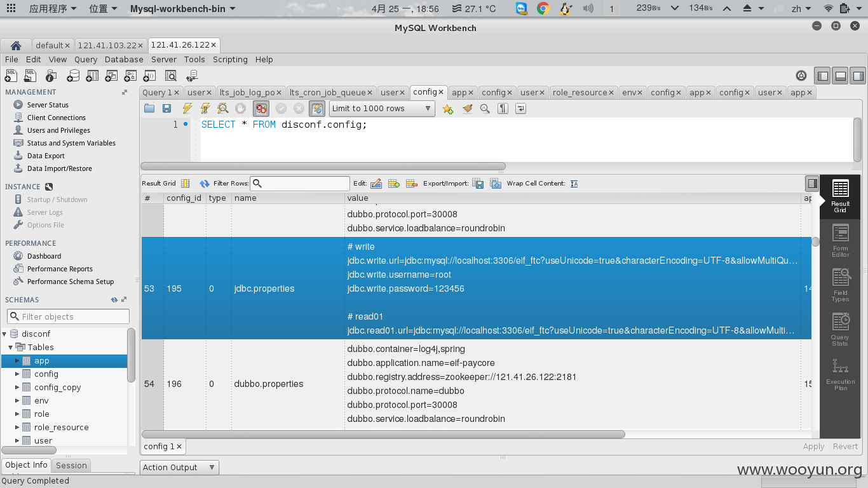The width and height of the screenshot is (868, 488).
Task: Open the Action Output dropdown
Action: [x=179, y=468]
